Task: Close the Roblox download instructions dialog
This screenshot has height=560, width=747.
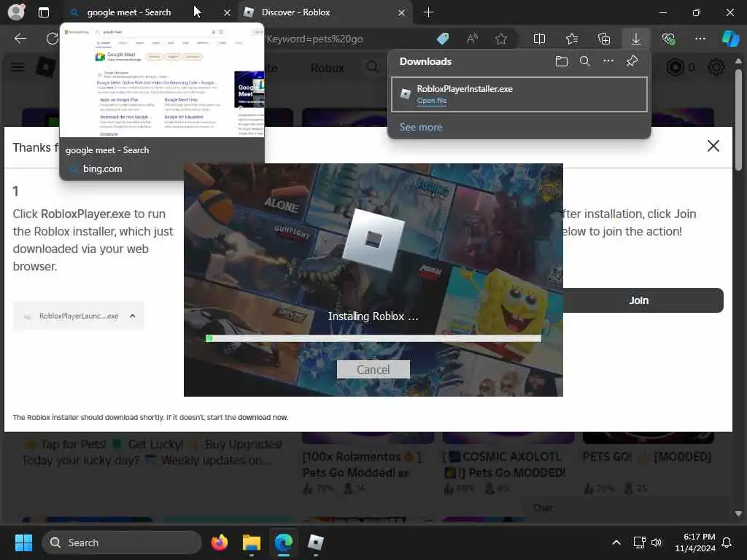Action: tap(713, 146)
